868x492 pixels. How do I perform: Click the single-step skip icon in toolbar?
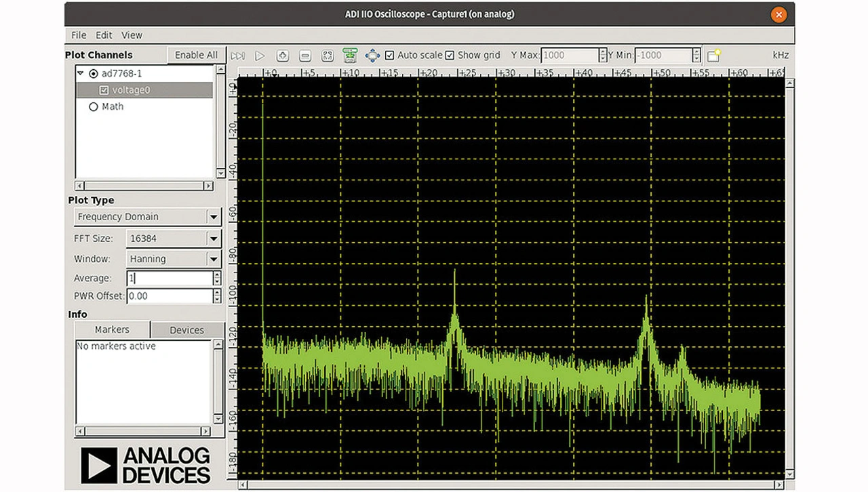[237, 56]
